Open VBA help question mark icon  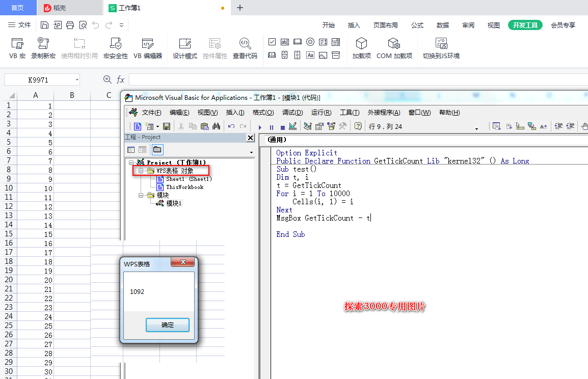point(358,126)
